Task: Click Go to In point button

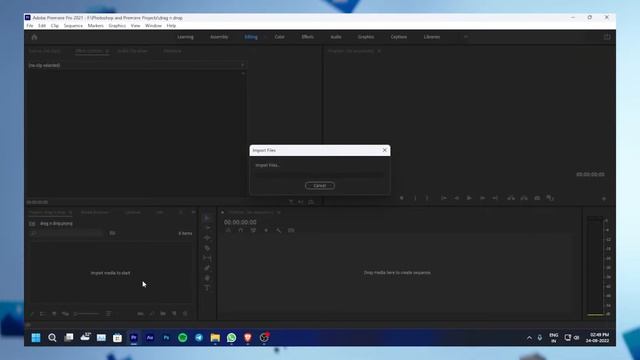Action: [443, 198]
